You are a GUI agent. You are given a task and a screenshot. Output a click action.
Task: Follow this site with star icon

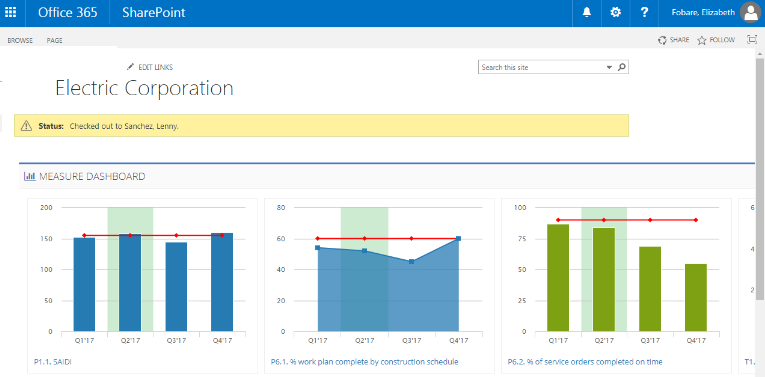click(x=702, y=40)
